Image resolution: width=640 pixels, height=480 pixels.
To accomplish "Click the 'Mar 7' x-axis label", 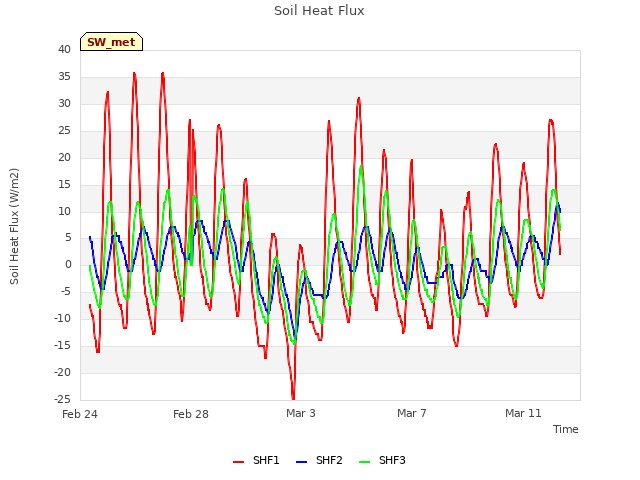I will coord(412,413).
